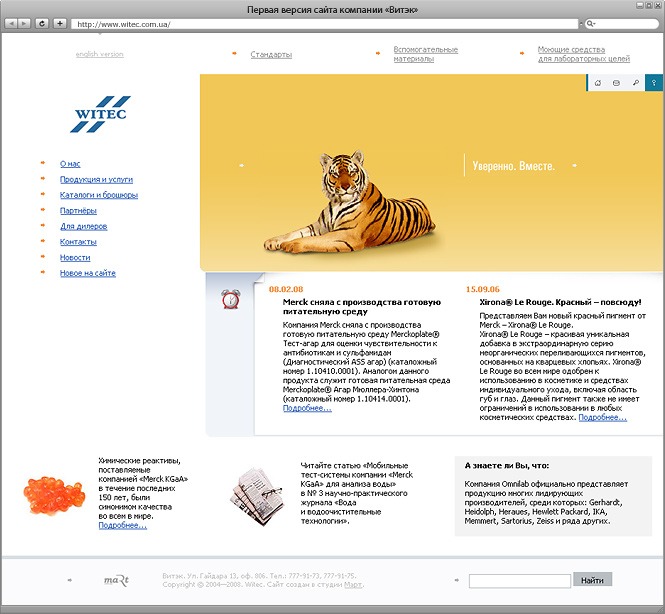The width and height of the screenshot is (665, 614).
Task: Click the newspapers with glasses image
Action: (x=257, y=496)
